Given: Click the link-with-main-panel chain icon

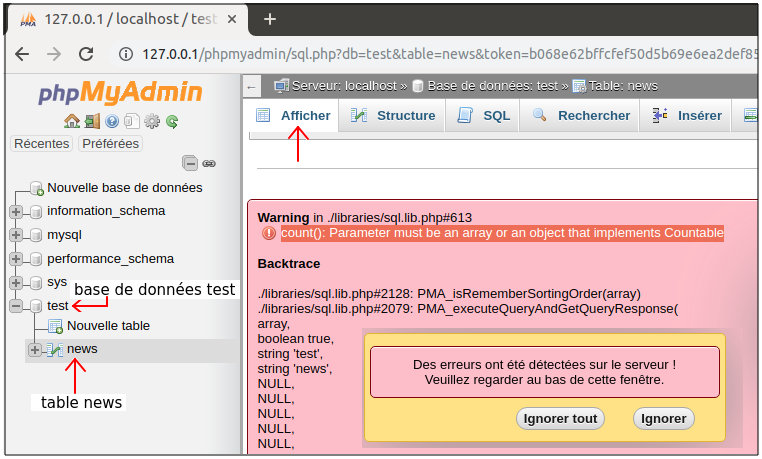Looking at the screenshot, I should pyautogui.click(x=209, y=164).
